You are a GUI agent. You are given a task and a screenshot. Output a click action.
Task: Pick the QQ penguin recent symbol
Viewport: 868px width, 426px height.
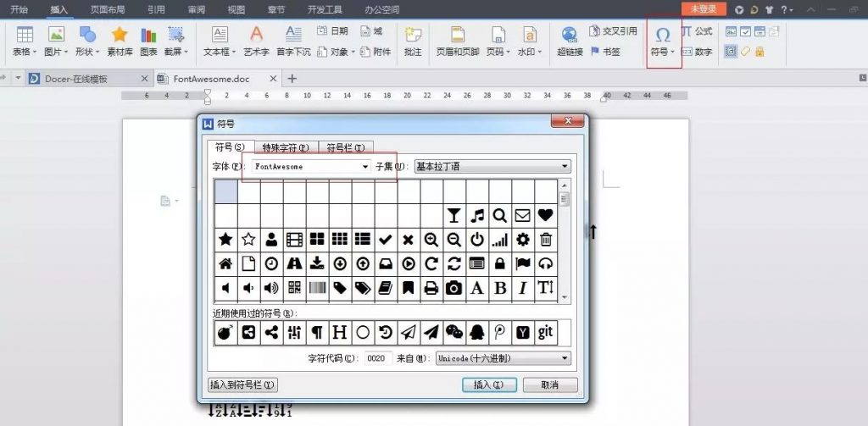coord(476,332)
